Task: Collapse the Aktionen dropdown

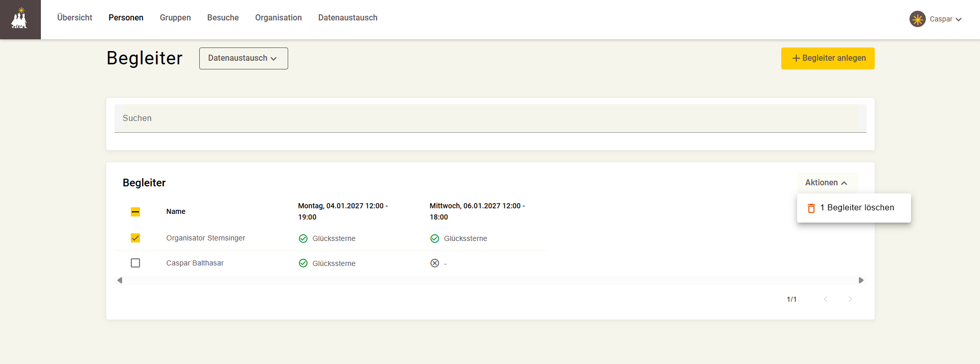Action: pos(827,183)
